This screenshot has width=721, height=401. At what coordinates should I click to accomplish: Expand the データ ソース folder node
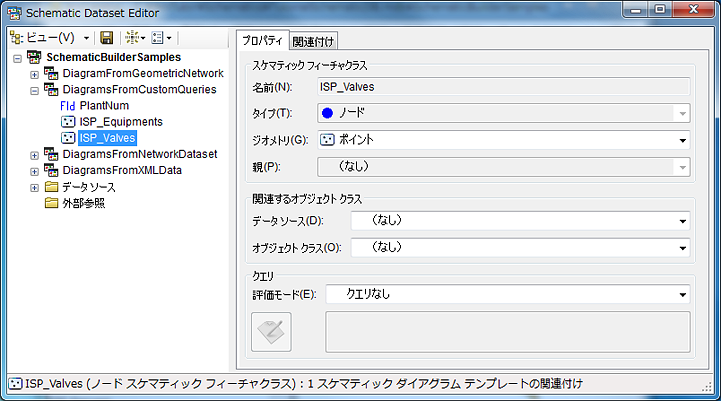click(x=34, y=188)
